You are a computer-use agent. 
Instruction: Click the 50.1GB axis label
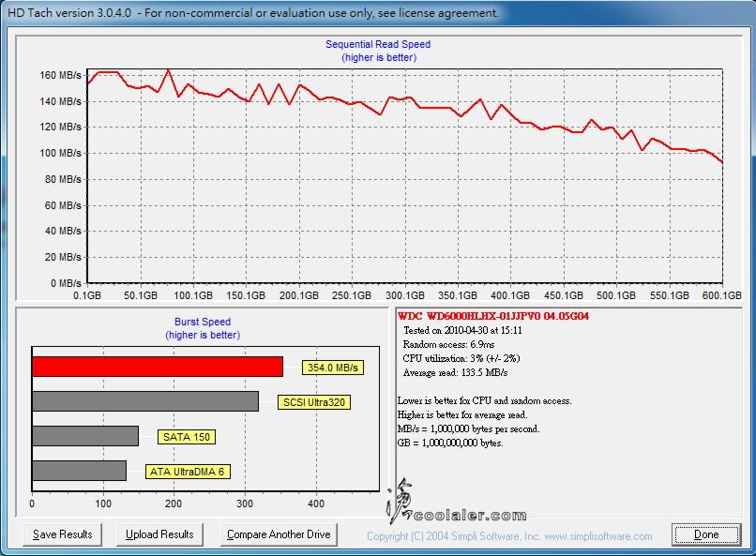tap(141, 295)
